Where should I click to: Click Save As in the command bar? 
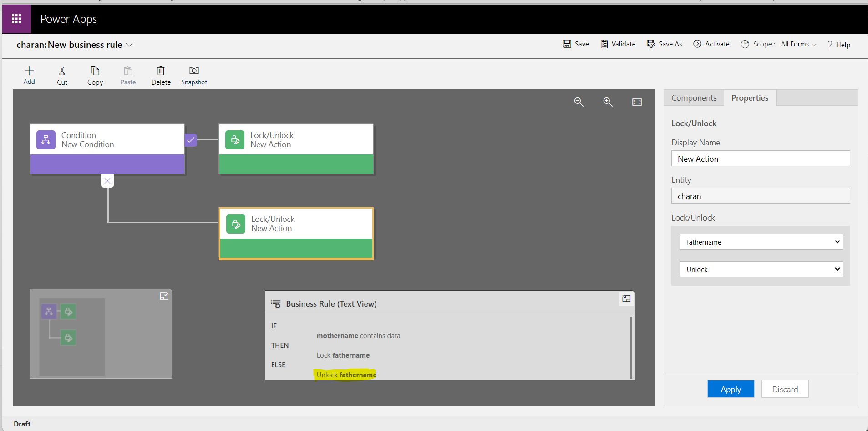[665, 44]
